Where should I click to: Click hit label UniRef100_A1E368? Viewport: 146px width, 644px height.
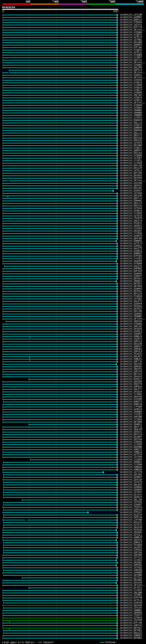131,183
